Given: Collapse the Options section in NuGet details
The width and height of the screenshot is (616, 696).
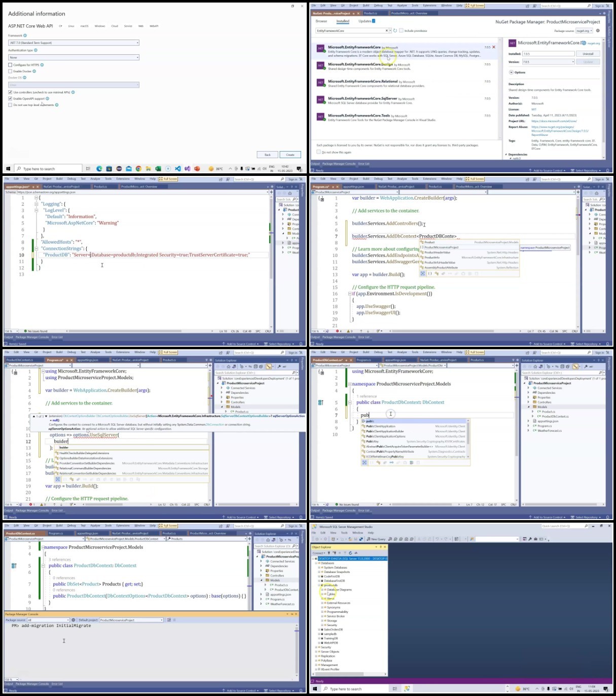Looking at the screenshot, I should [511, 72].
